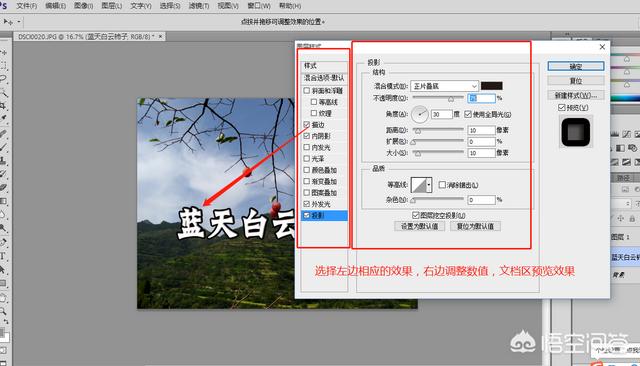Image resolution: width=640 pixels, height=366 pixels.
Task: Select the Type tool in the toolbar
Action: pyautogui.click(x=3, y=256)
